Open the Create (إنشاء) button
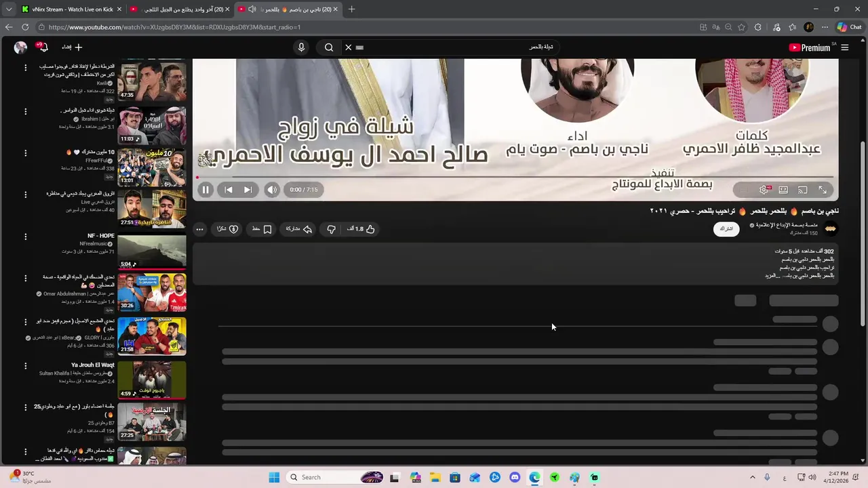This screenshot has width=868, height=488. click(x=72, y=47)
